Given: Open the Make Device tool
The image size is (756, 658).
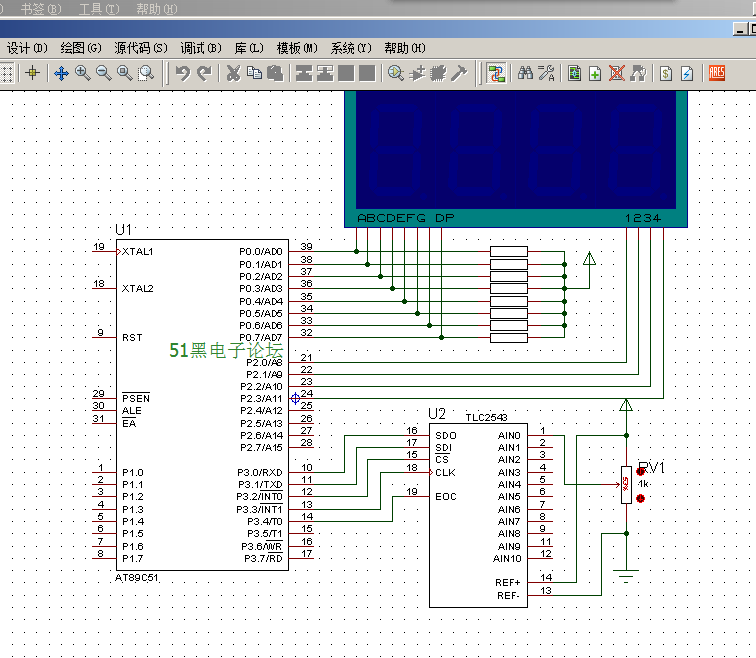Looking at the screenshot, I should pyautogui.click(x=417, y=73).
